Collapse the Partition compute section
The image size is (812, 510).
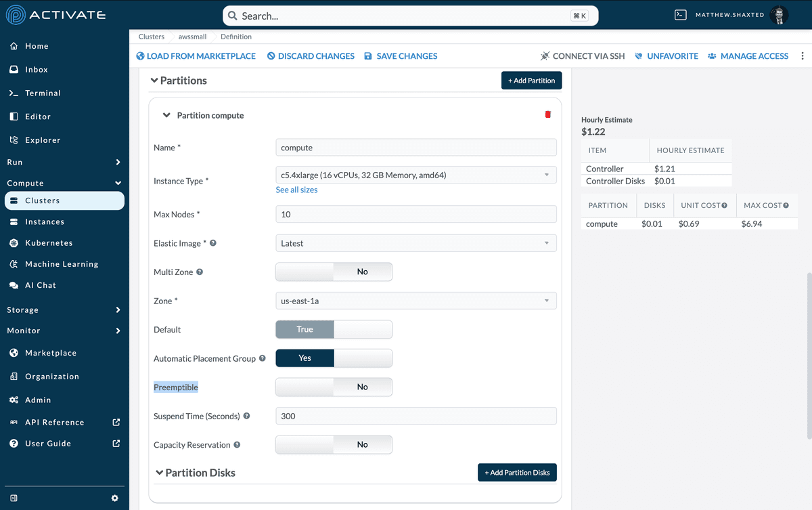tap(166, 115)
